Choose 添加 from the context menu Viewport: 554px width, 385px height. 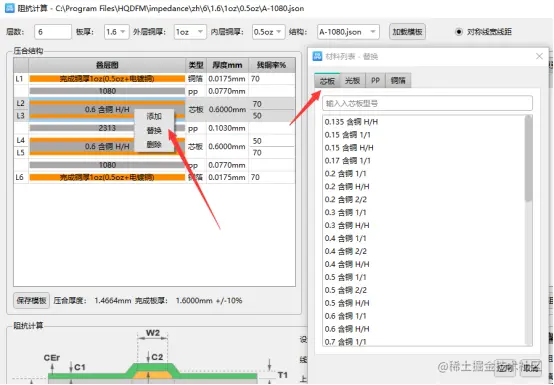pos(154,116)
